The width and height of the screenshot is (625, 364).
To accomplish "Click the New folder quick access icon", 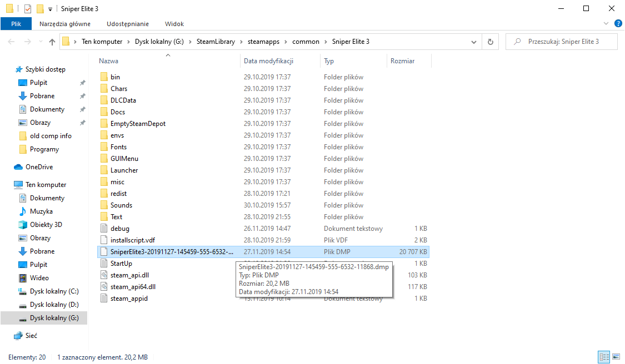I will coord(40,9).
